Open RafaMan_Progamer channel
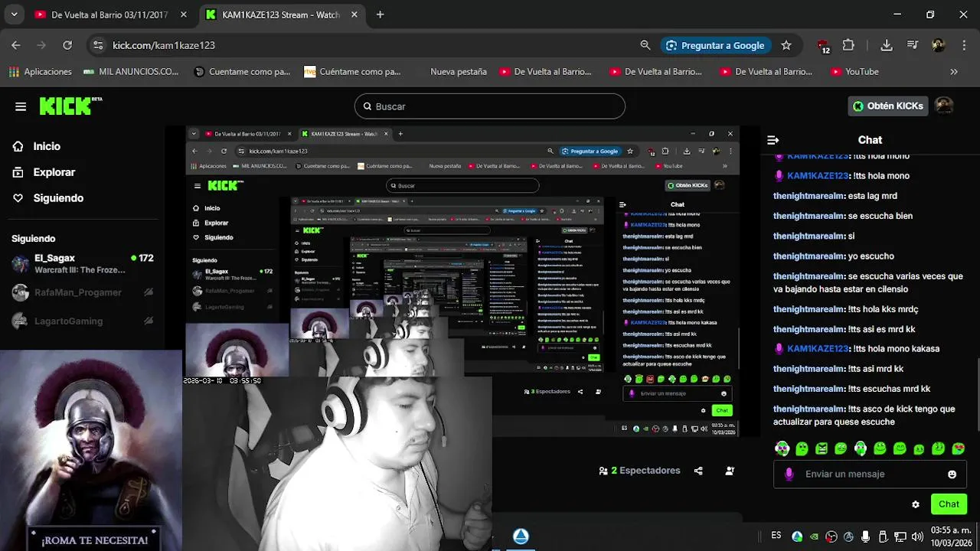The height and width of the screenshot is (551, 980). (x=82, y=292)
